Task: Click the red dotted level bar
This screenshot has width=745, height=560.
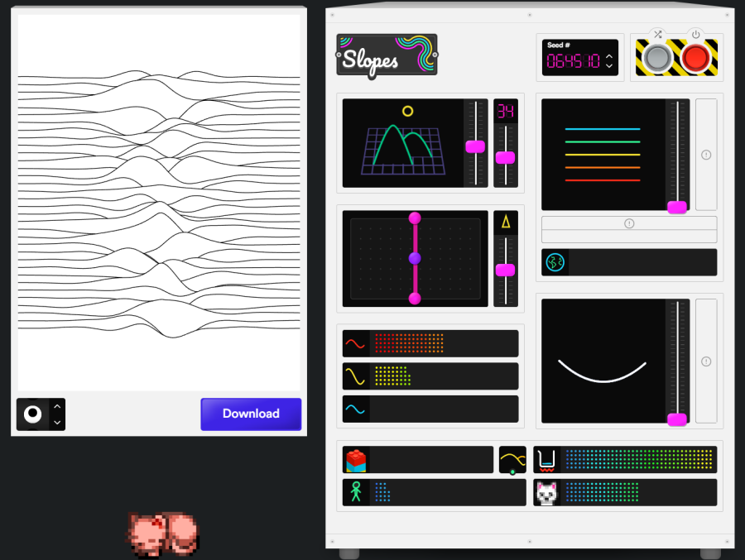Action: 444,343
